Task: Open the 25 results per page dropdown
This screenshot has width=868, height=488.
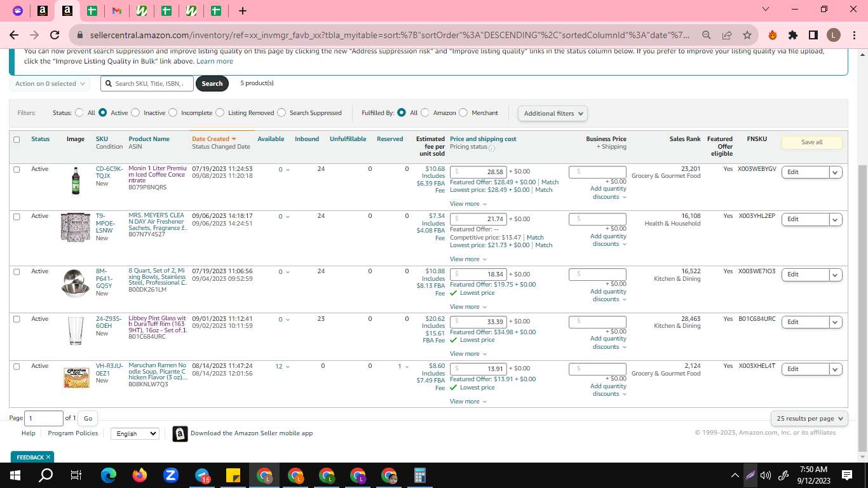Action: point(810,419)
